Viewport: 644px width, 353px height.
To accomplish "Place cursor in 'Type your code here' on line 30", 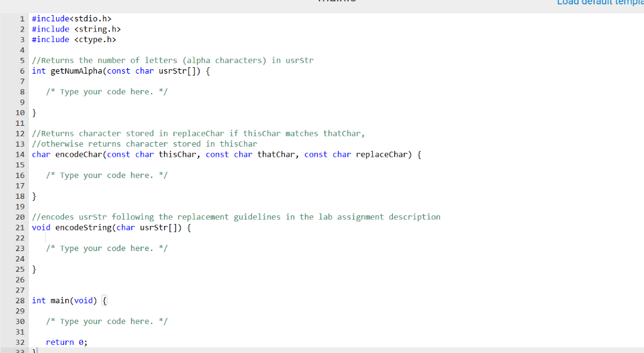I will coord(107,322).
